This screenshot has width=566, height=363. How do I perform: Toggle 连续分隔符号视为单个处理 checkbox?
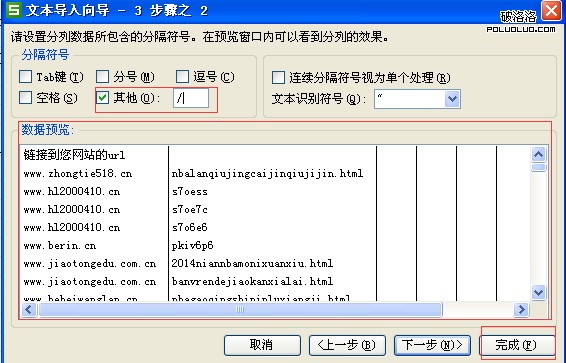click(278, 77)
